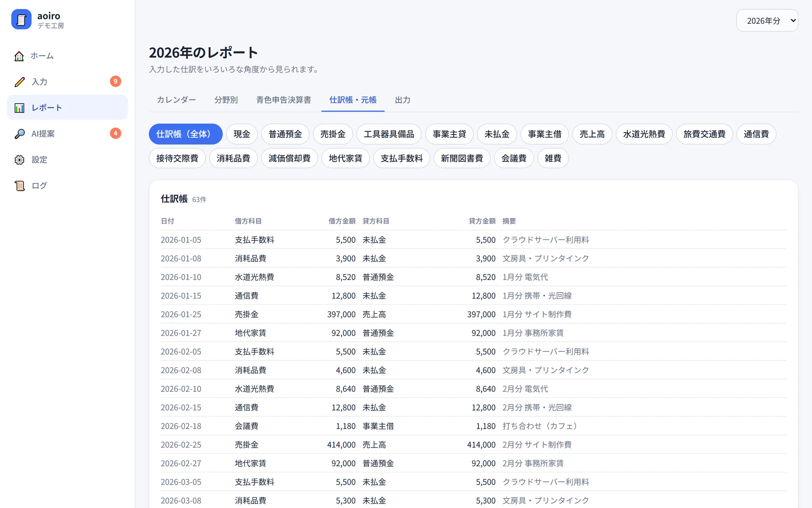812x508 pixels.
Task: Select the 雑費 chip
Action: (x=553, y=158)
